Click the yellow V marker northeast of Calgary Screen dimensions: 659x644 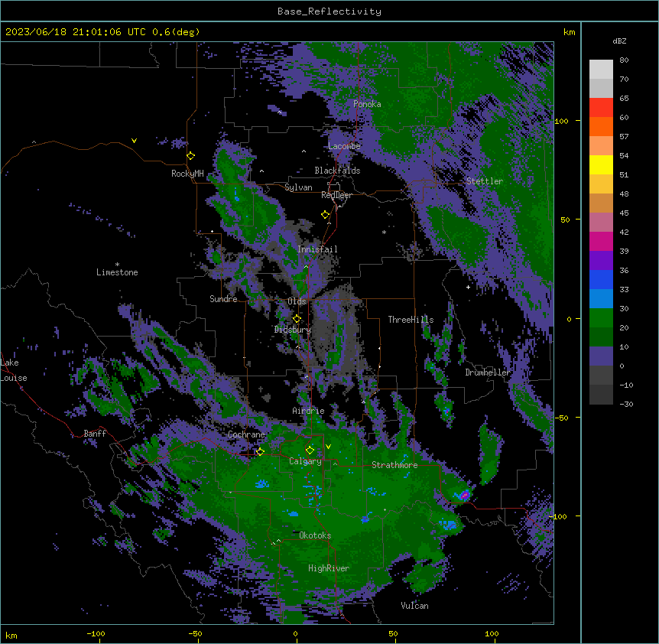pos(328,447)
